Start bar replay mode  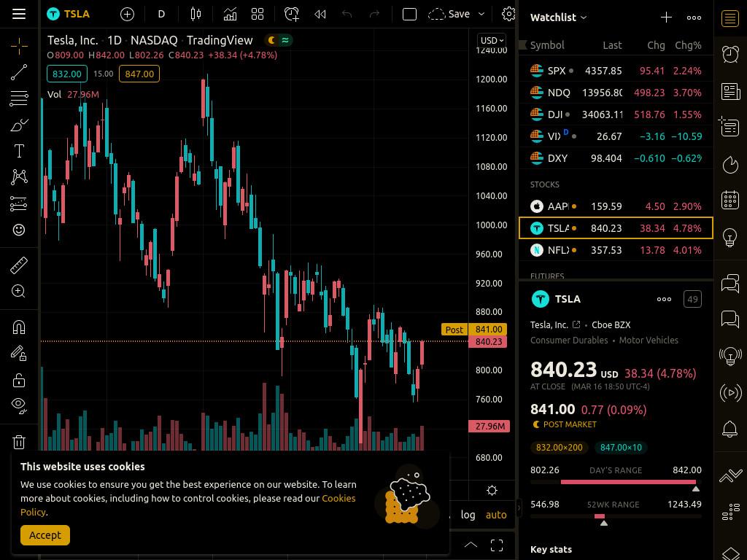[x=320, y=15]
